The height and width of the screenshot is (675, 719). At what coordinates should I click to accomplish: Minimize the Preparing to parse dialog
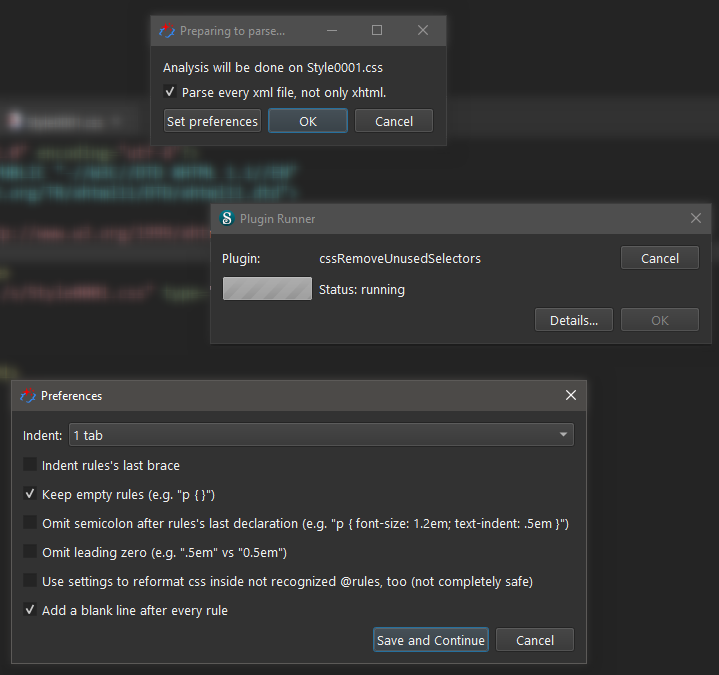click(x=332, y=31)
